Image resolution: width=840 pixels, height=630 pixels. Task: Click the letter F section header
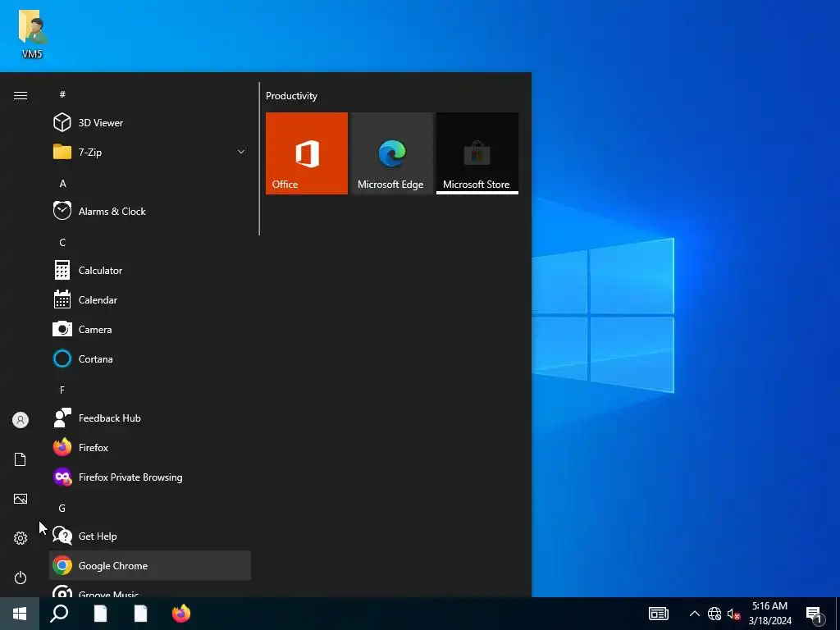62,390
